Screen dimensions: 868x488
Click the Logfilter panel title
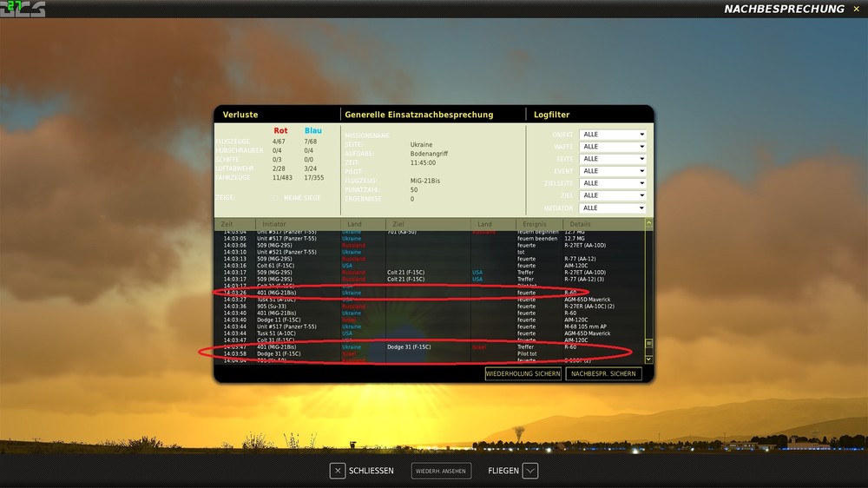551,115
